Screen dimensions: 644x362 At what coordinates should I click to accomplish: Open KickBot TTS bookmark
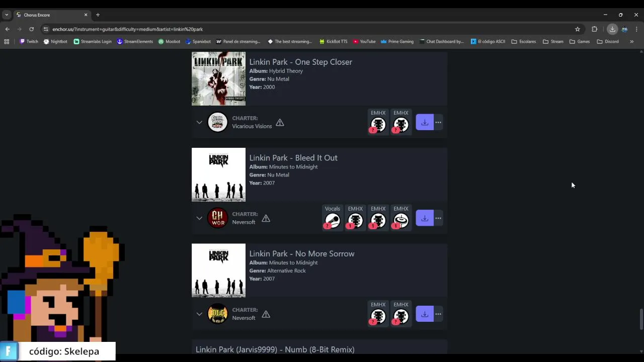(x=333, y=42)
